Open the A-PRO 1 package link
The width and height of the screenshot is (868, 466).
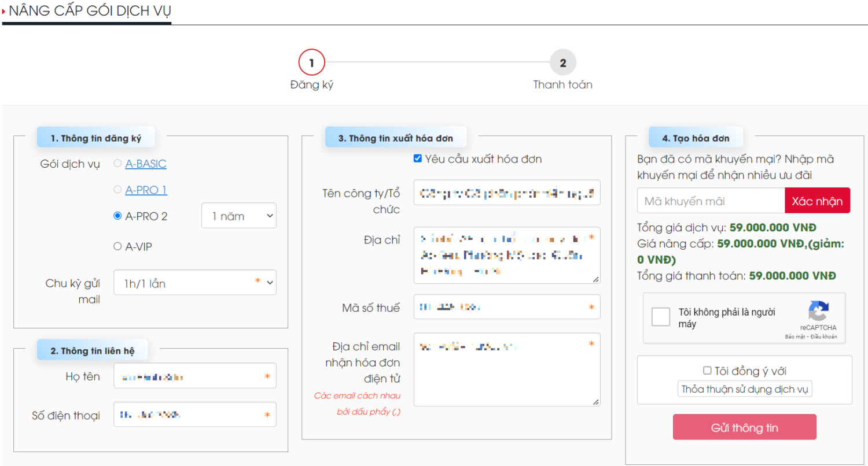point(146,190)
